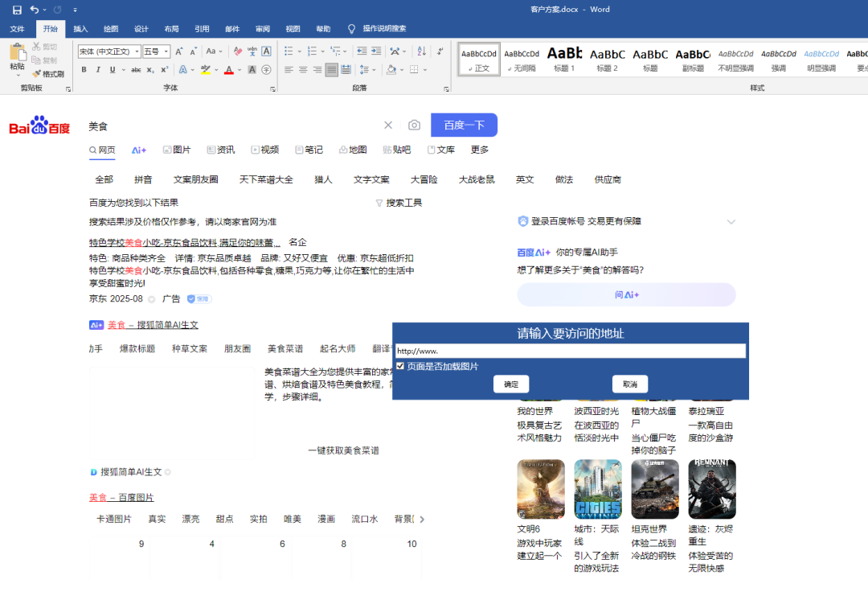This screenshot has width=868, height=600.
Task: Uncheck 页面是否加载图片 checkbox
Action: (x=400, y=366)
